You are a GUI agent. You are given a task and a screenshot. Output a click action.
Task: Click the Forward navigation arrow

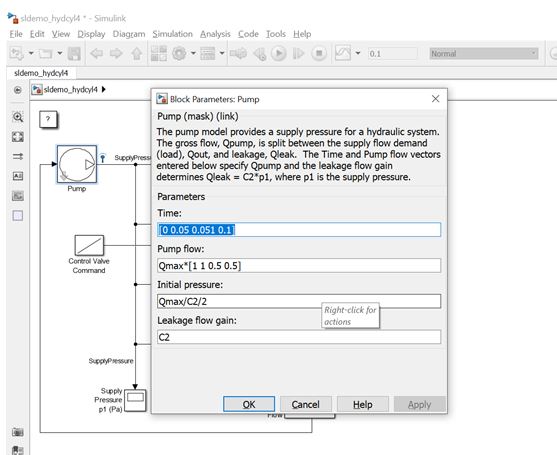click(x=116, y=54)
